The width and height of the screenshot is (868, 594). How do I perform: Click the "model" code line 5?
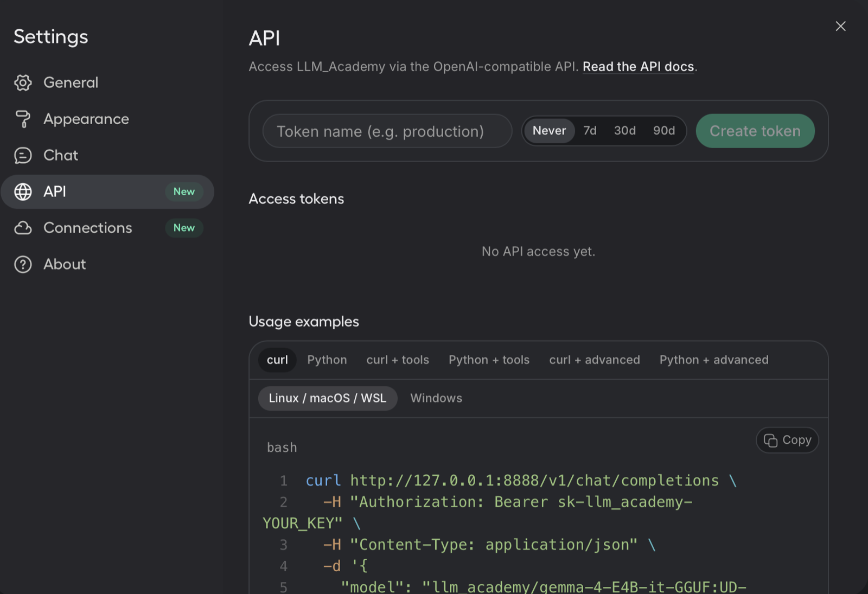tap(544, 587)
